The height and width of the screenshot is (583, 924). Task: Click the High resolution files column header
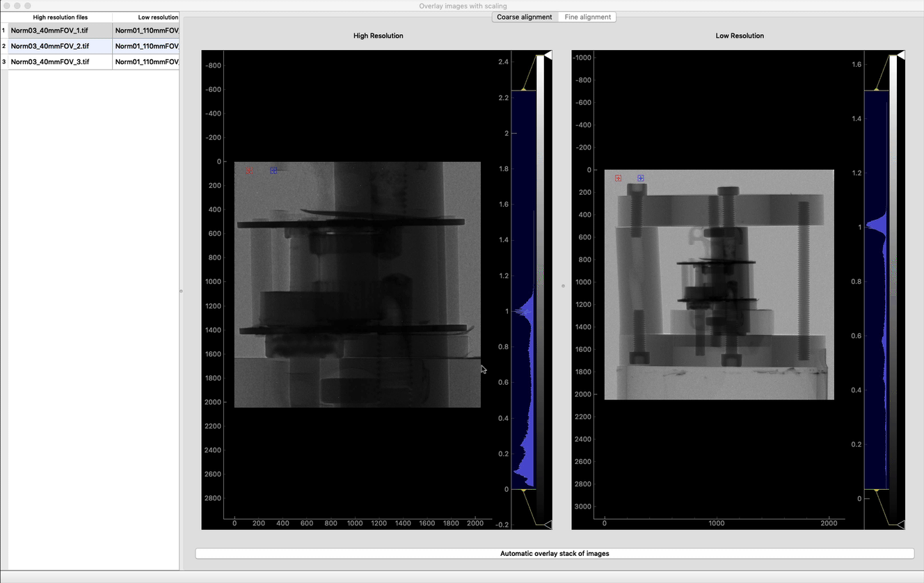tap(60, 17)
